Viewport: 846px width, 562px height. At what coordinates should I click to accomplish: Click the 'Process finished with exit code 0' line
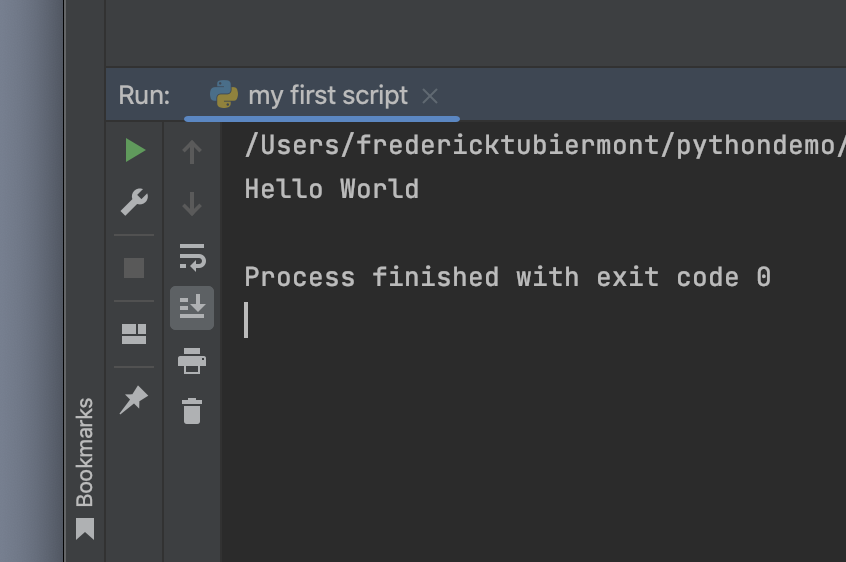[507, 277]
